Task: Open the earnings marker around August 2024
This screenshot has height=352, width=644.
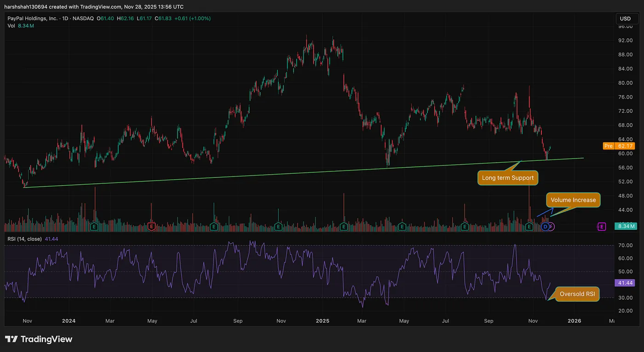Action: click(214, 227)
